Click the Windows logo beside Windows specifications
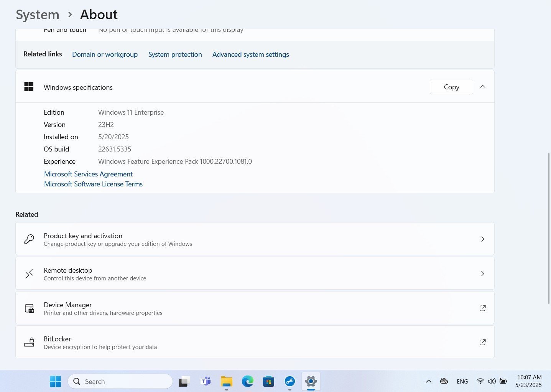 29,87
